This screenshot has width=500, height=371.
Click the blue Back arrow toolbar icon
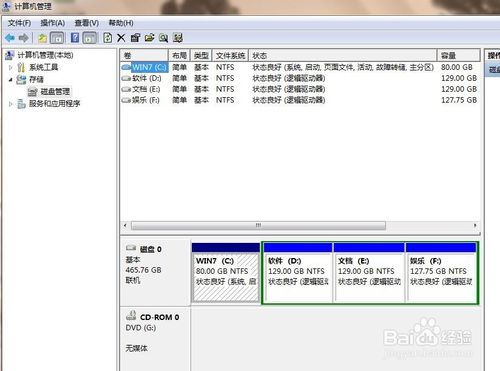pyautogui.click(x=10, y=38)
